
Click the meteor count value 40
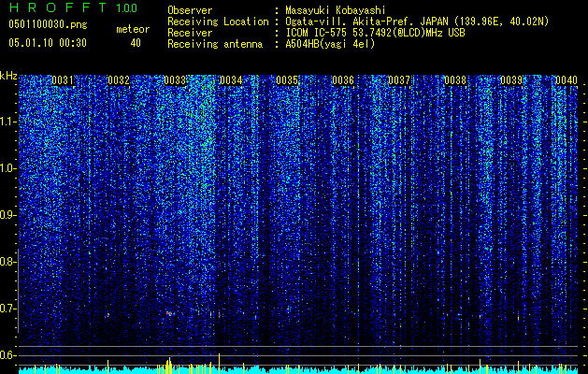click(x=136, y=43)
